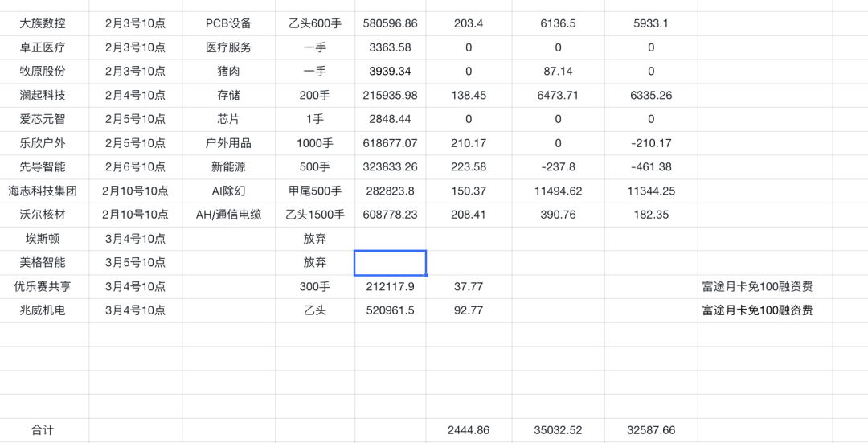Click the 3月5号10点 date cell
Viewport: 868px width, 443px height.
pos(136,262)
